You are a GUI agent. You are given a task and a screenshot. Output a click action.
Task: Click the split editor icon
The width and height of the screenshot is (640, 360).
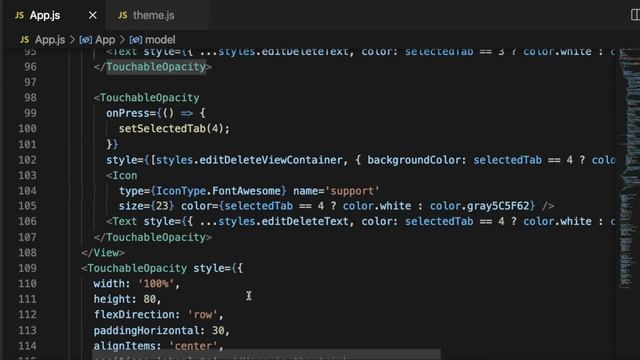(635, 15)
